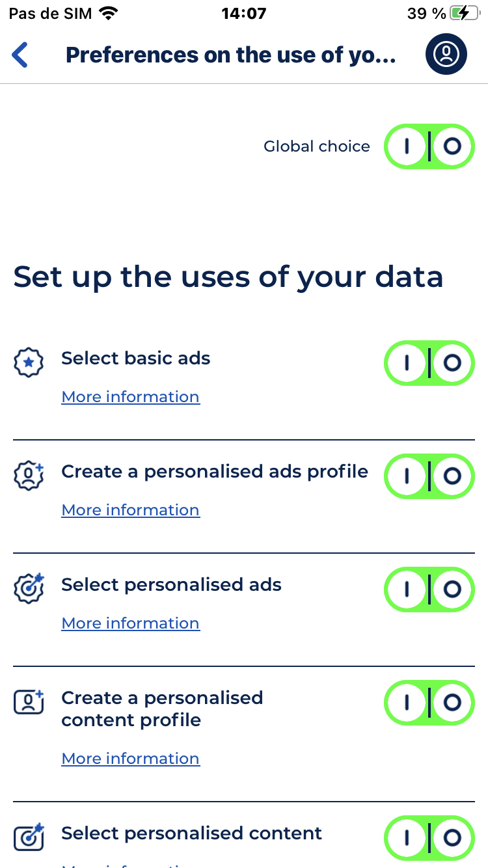Tap the back arrow icon
This screenshot has width=488, height=868.
[x=21, y=55]
